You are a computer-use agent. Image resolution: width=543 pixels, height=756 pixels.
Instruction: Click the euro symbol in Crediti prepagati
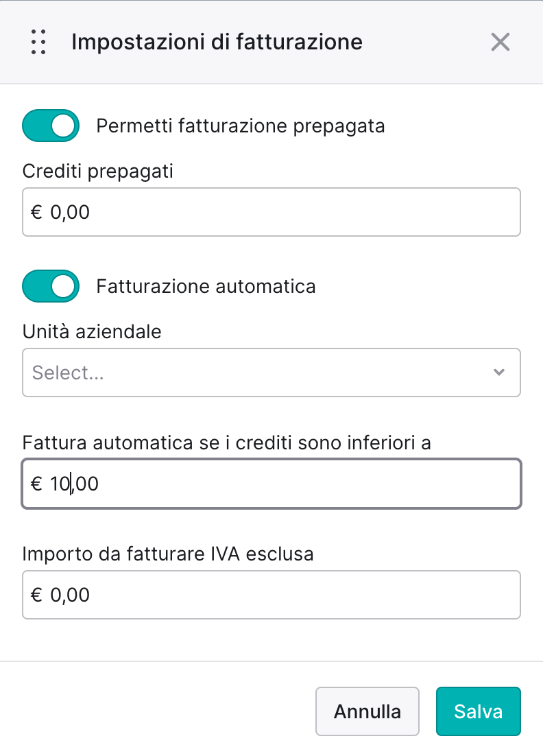click(x=36, y=212)
